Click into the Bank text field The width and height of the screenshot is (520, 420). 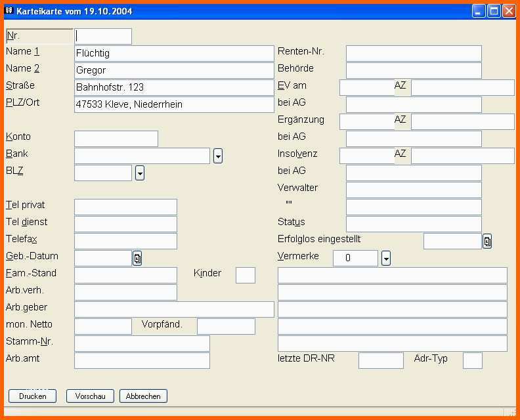[x=142, y=156]
